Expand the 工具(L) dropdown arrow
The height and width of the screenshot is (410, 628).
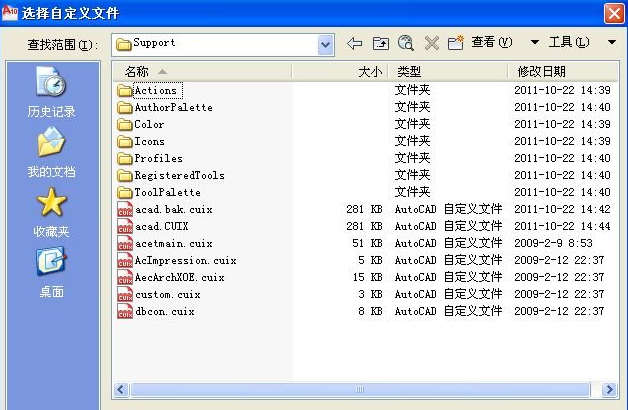click(x=612, y=42)
